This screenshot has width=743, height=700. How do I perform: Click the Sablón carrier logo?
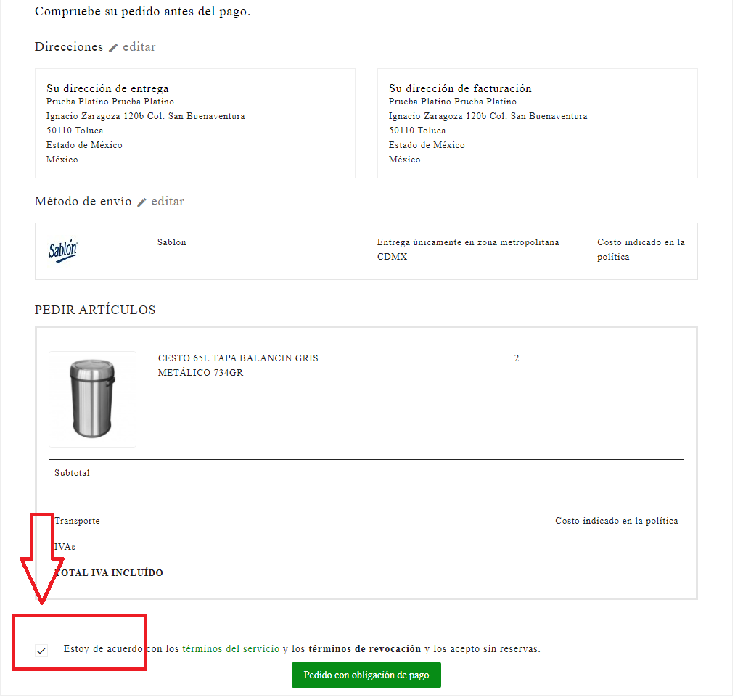(x=63, y=251)
